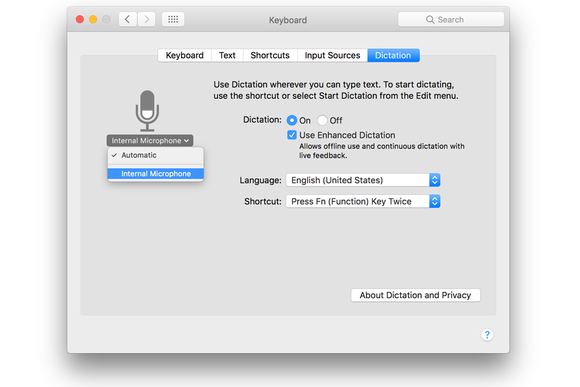Show all preferences grid icon
Viewport: 580px width, 387px height.
pyautogui.click(x=173, y=19)
